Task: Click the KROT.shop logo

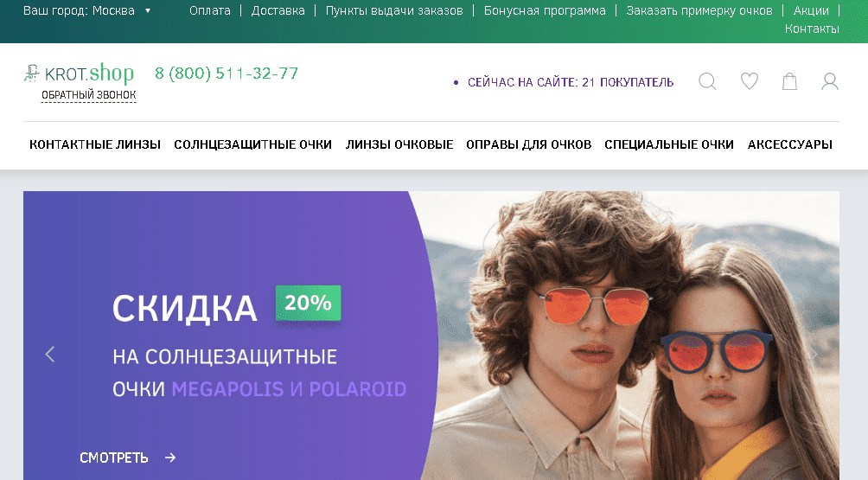Action: [x=79, y=73]
